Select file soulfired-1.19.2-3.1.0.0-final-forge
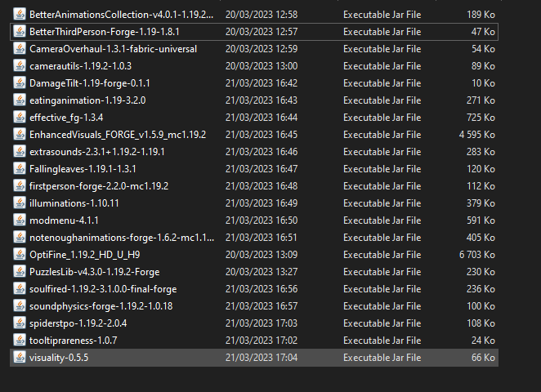Viewport: 541px width, 392px height. pos(103,289)
